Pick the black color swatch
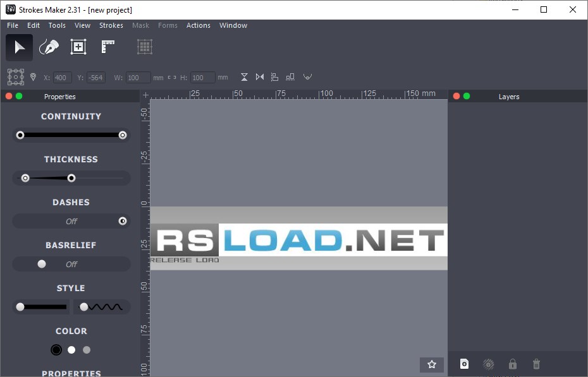Viewport: 588px width, 377px height. tap(56, 350)
